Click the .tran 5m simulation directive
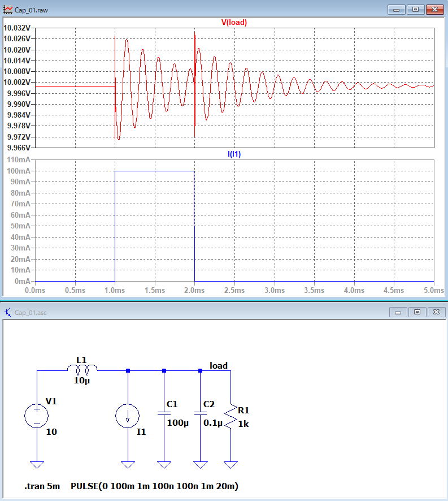The image size is (448, 501). pos(42,486)
